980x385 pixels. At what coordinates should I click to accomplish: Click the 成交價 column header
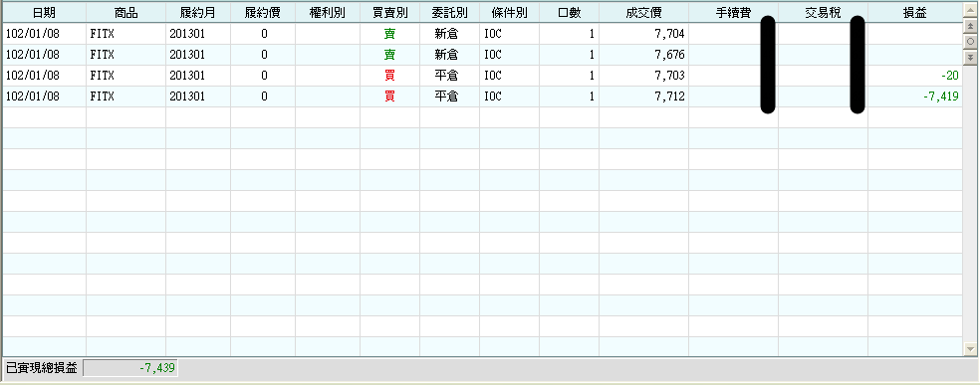pos(643,13)
